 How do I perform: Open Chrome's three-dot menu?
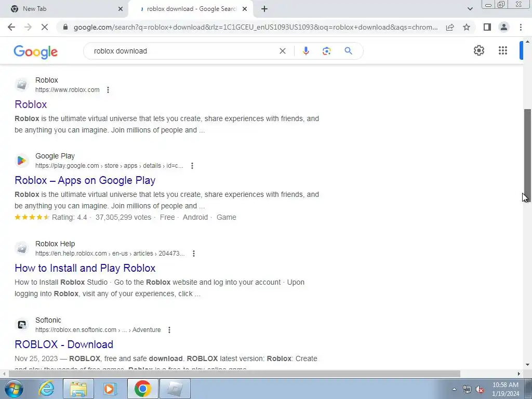coord(521,27)
